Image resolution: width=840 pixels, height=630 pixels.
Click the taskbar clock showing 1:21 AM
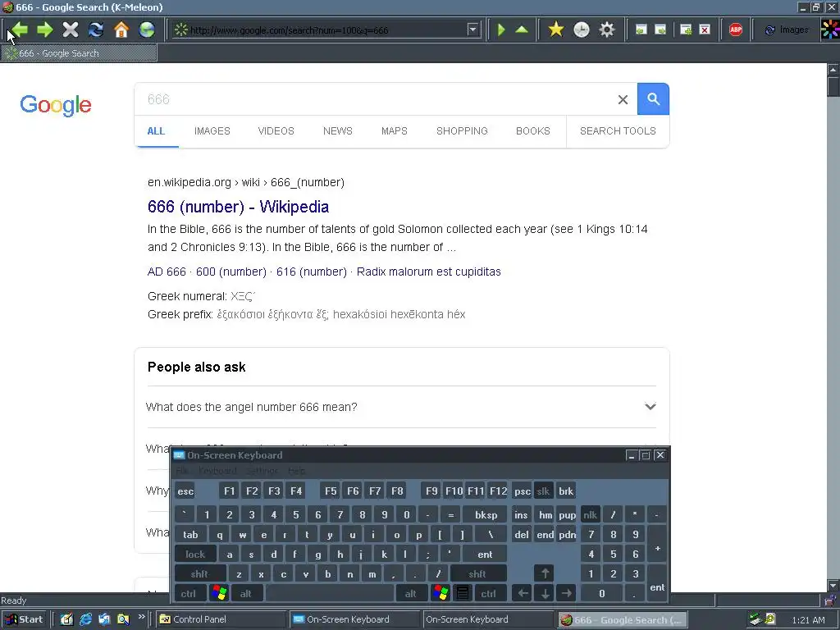coord(808,620)
